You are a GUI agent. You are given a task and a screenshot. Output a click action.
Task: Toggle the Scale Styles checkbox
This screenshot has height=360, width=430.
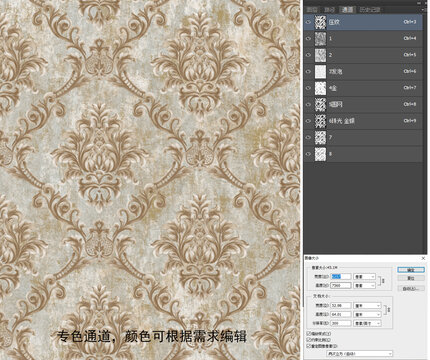coord(309,333)
